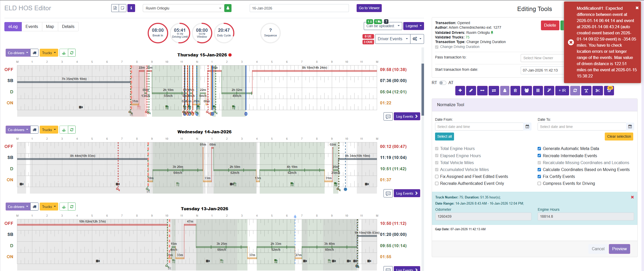Click the swap arrows exchange tool

point(494,91)
